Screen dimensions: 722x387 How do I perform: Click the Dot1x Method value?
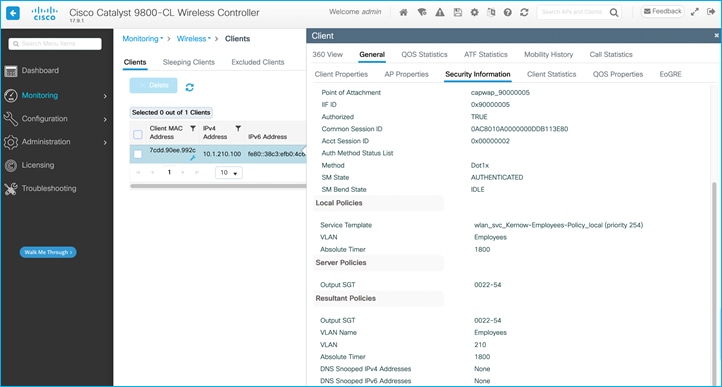[x=481, y=165]
